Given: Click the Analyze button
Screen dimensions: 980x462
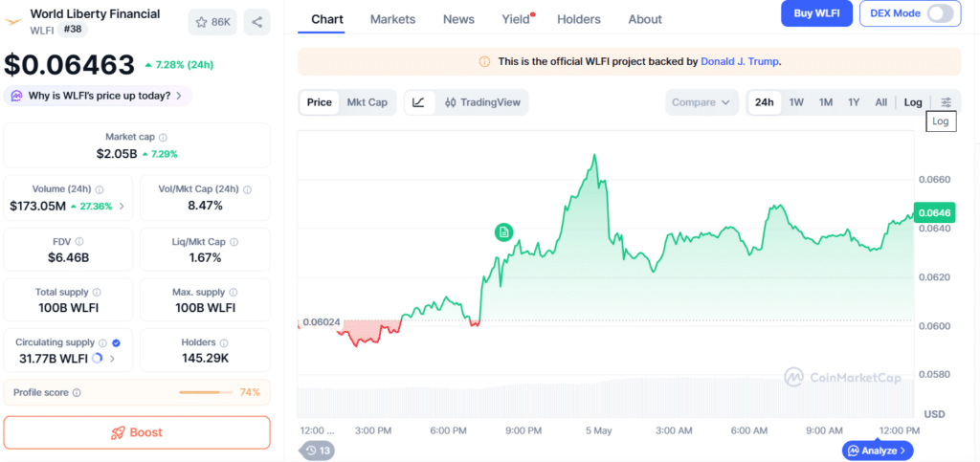Looking at the screenshot, I should pos(878,451).
